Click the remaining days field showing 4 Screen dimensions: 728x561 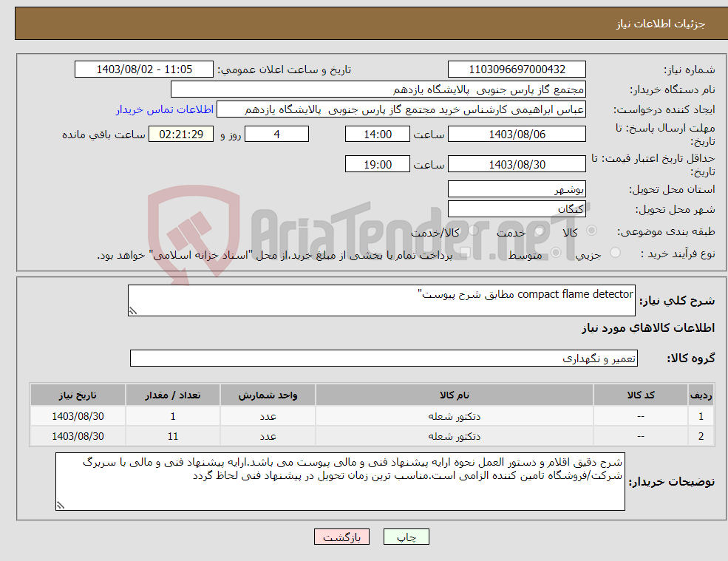click(276, 135)
